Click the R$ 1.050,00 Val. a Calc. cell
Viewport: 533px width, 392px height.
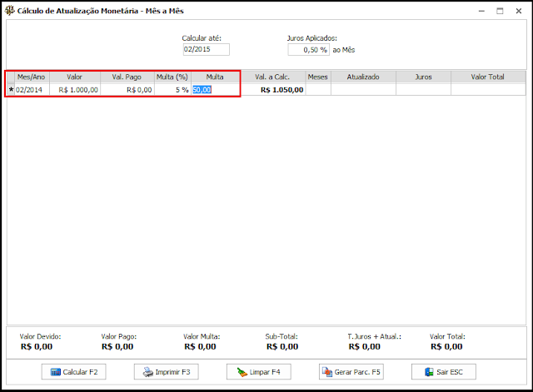click(273, 90)
